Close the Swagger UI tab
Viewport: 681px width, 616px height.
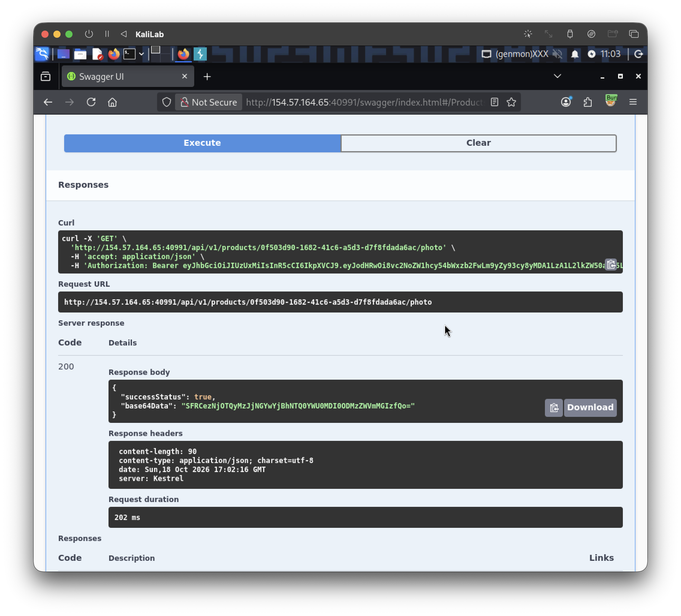pyautogui.click(x=184, y=76)
